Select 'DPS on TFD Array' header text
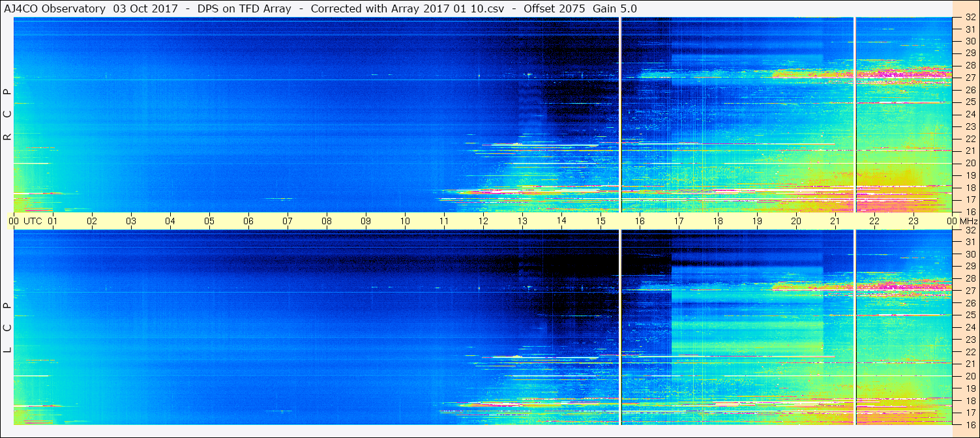The width and height of the screenshot is (980, 438). (245, 8)
